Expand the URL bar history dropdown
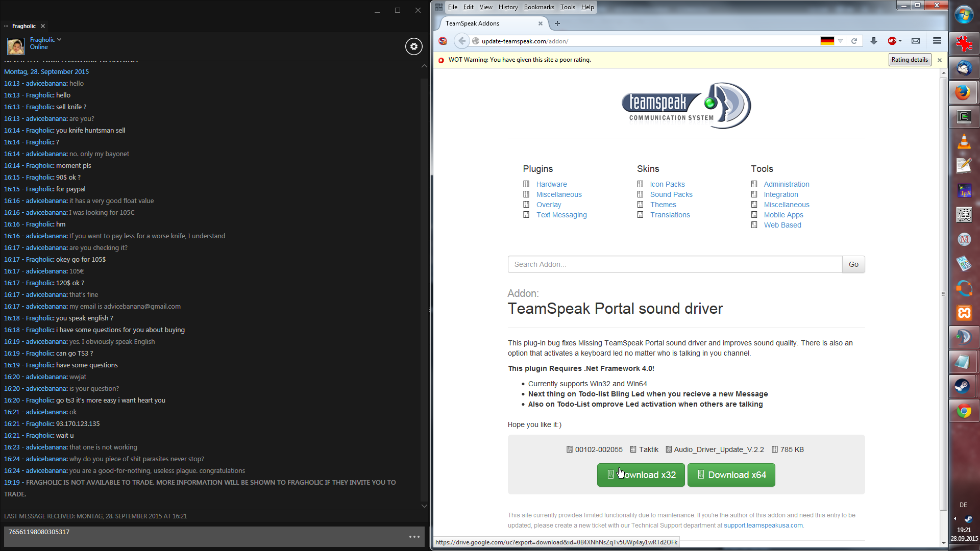The height and width of the screenshot is (551, 980). tap(840, 41)
